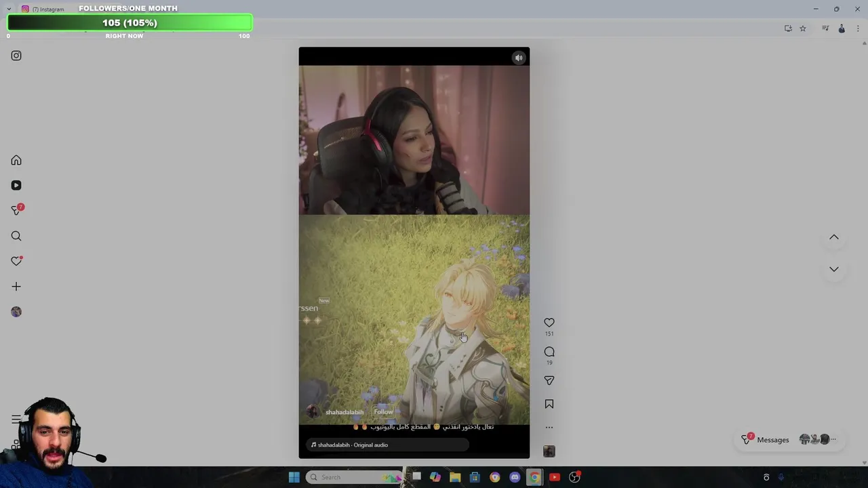Open shahadalabih's profile from reel username
Viewport: 868px width, 488px height.
344,412
